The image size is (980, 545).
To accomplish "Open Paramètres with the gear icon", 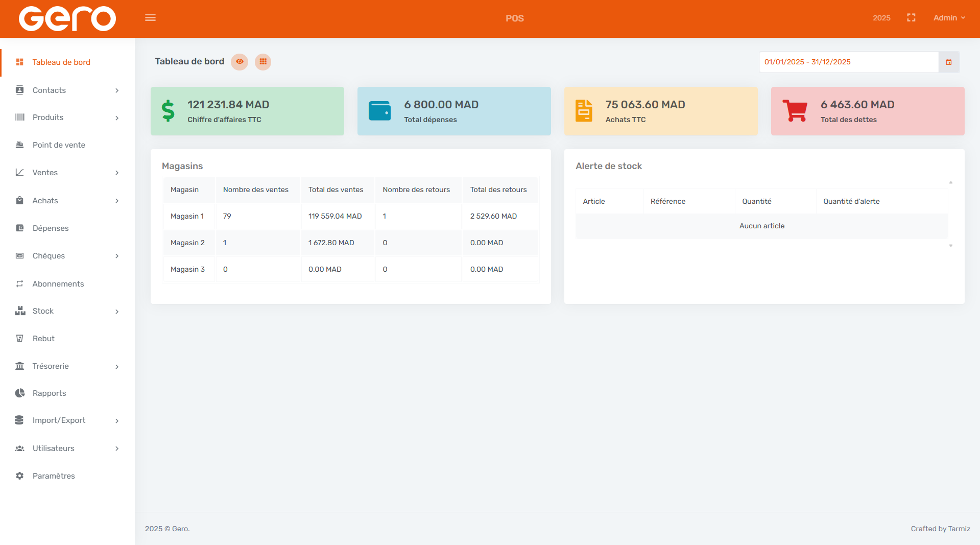I will click(x=19, y=476).
